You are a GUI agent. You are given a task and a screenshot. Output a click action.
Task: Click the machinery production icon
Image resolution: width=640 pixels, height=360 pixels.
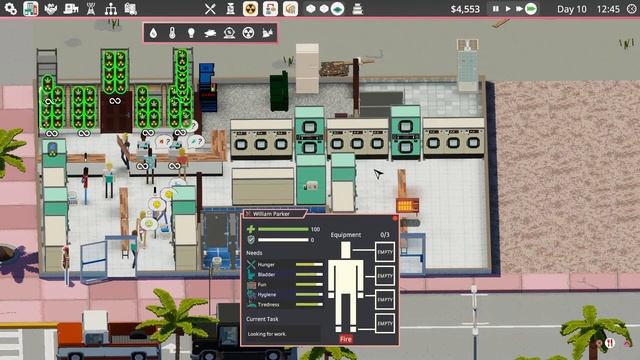[71, 9]
